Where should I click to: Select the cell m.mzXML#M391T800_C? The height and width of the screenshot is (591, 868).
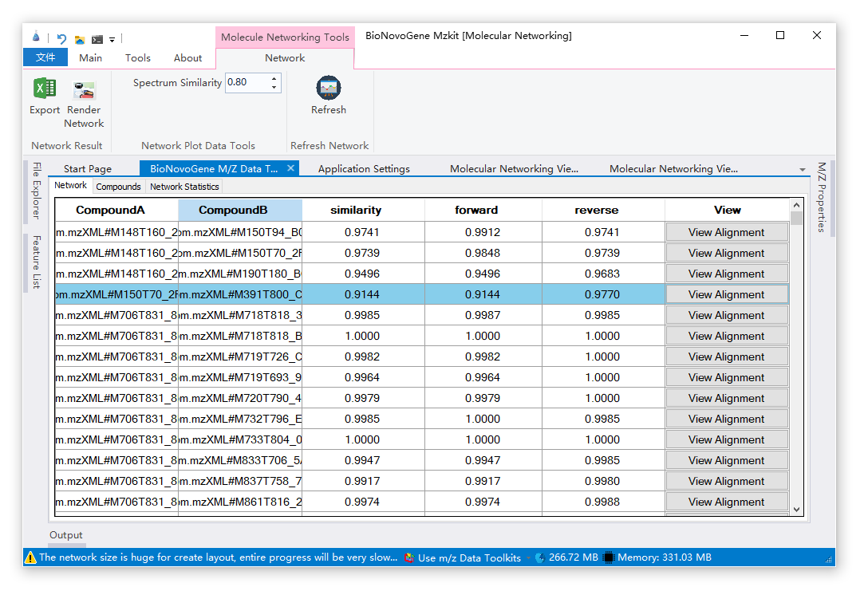240,294
